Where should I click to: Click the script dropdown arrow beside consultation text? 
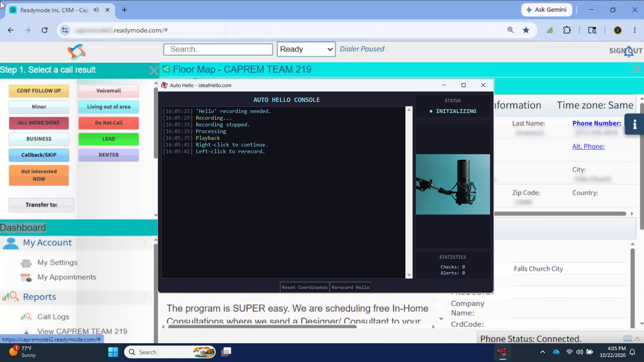point(441,319)
